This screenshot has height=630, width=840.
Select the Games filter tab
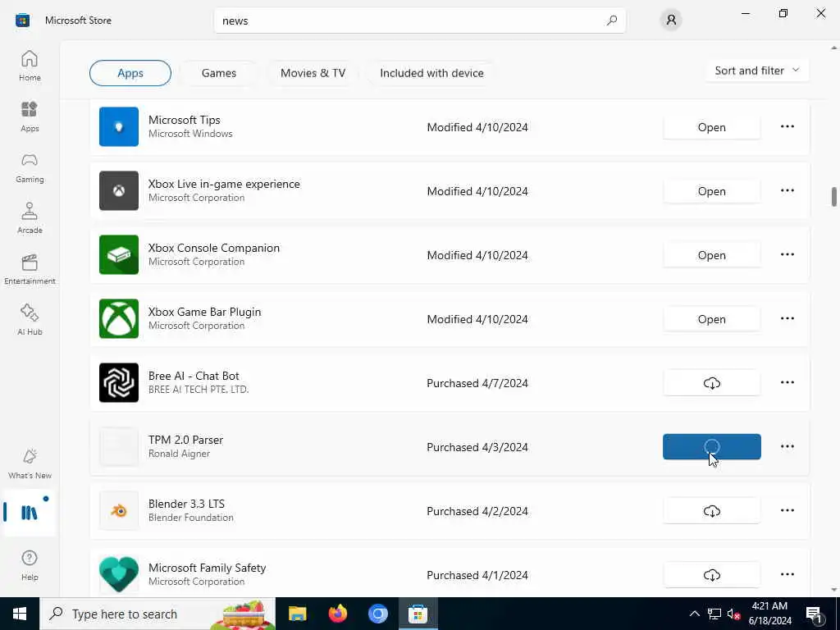pos(218,73)
